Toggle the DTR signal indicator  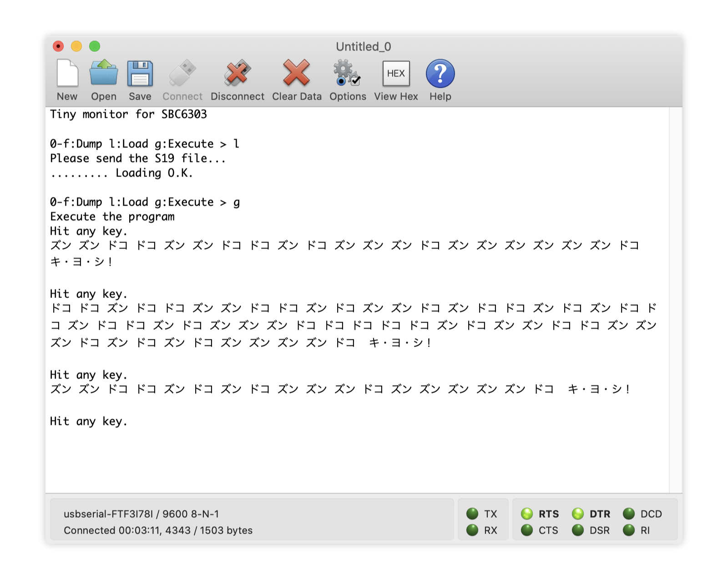(x=578, y=514)
